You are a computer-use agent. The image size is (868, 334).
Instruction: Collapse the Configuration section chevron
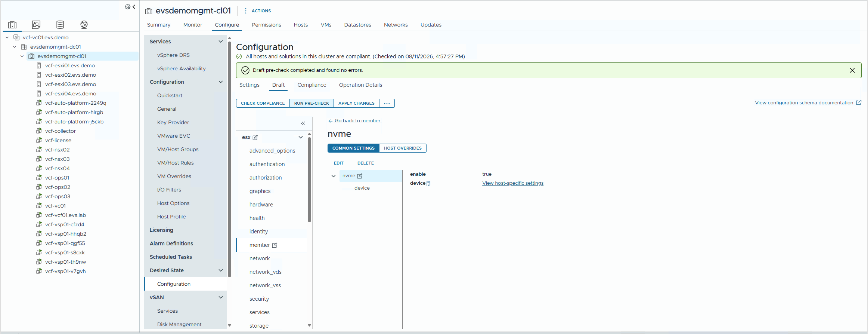pyautogui.click(x=221, y=82)
